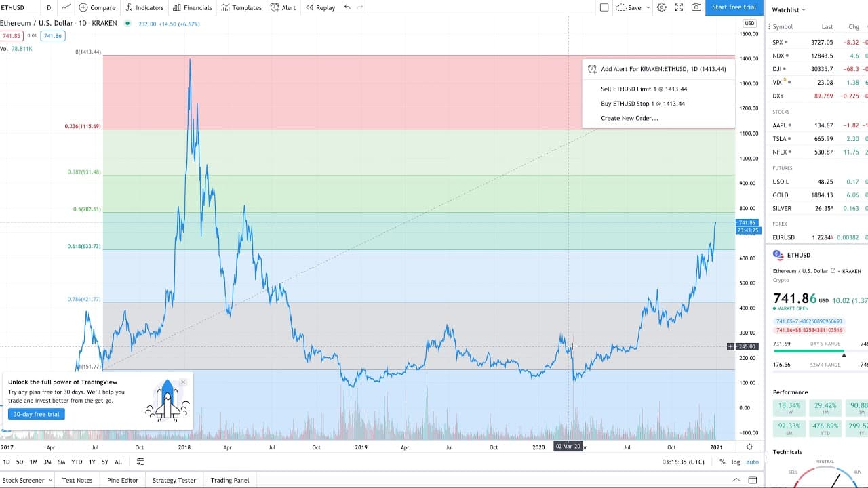Close the TradingView trial promo popup
The image size is (868, 488).
[x=183, y=382]
